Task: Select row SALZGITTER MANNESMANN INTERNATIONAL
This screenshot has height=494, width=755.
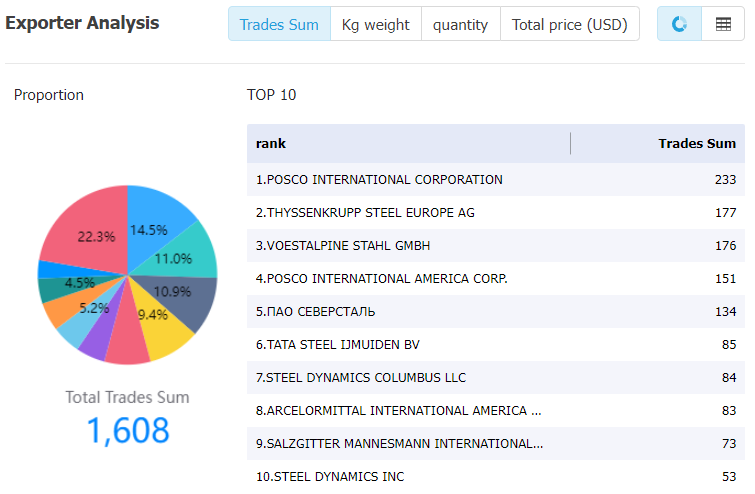Action: pyautogui.click(x=495, y=443)
